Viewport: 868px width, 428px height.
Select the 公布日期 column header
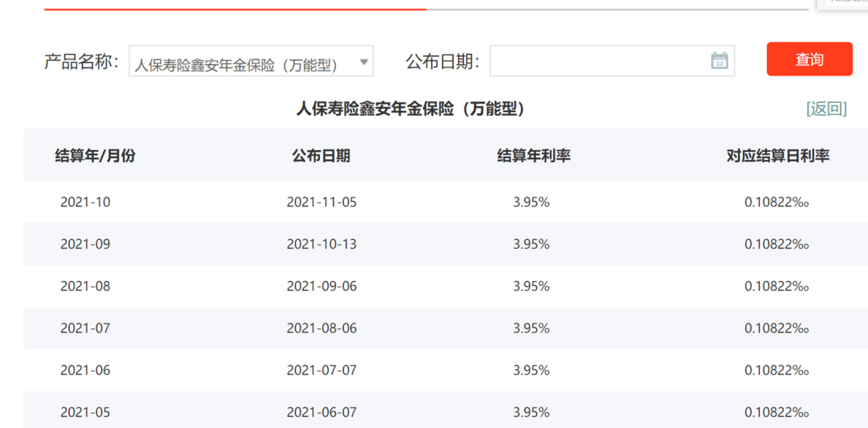(321, 156)
